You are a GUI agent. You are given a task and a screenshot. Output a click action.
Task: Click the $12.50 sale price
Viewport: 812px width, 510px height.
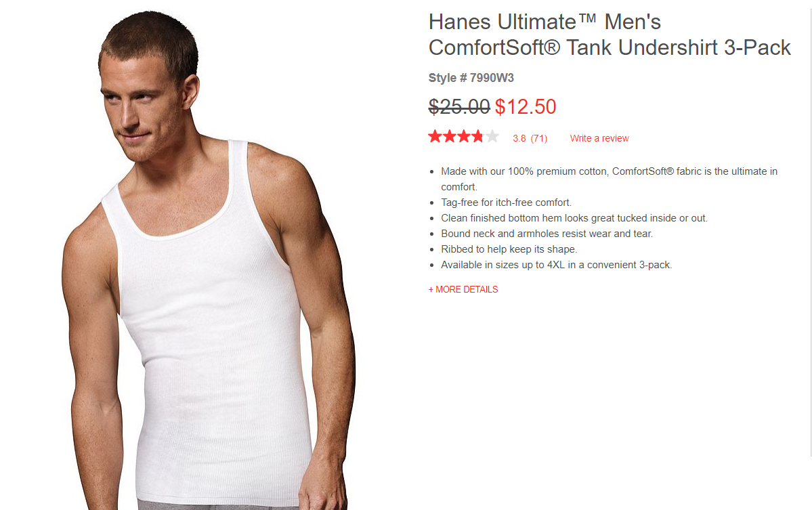pyautogui.click(x=526, y=106)
